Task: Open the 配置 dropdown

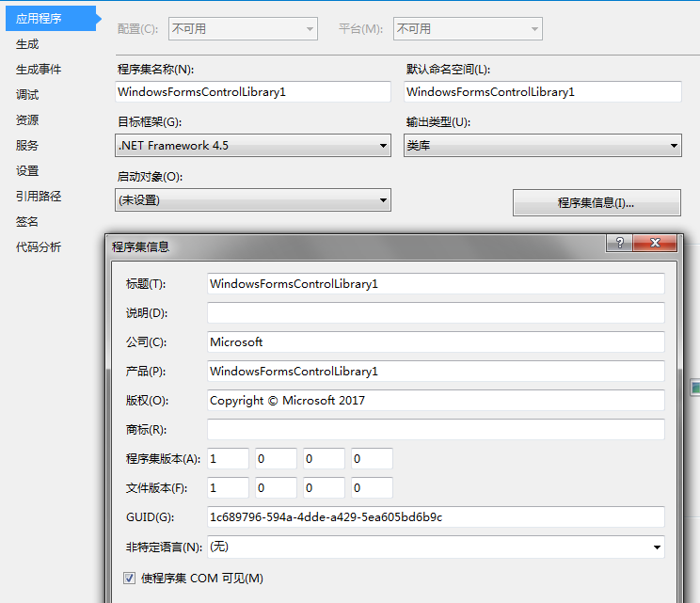Action: (x=243, y=29)
